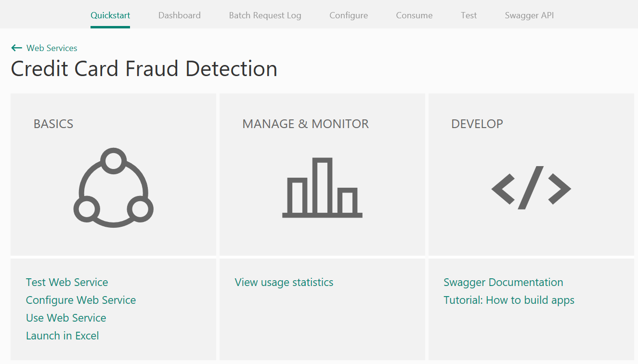Click Configure Web Service

80,300
